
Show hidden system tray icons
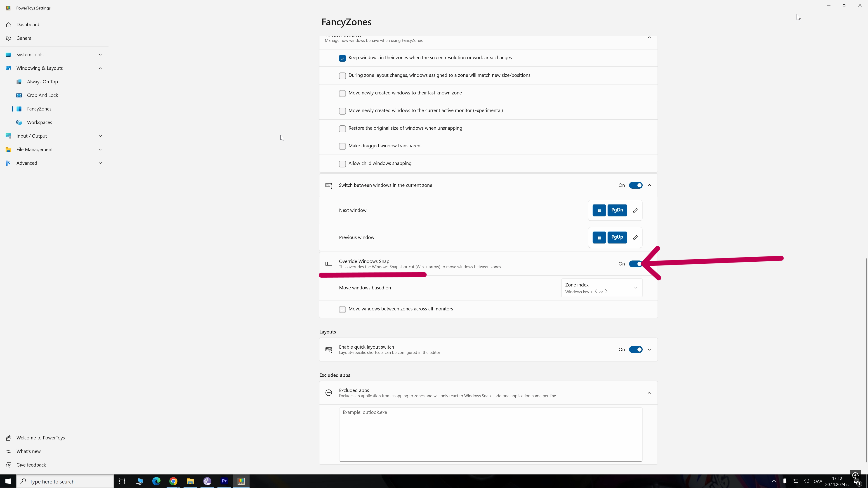774,481
